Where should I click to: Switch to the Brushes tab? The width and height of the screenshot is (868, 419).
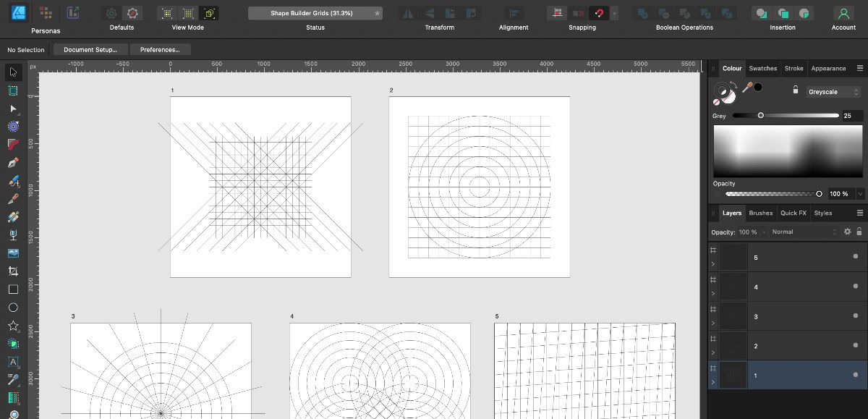760,213
